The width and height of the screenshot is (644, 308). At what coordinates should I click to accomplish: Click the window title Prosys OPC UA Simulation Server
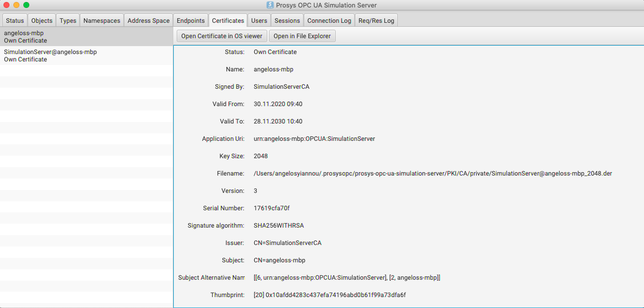326,5
